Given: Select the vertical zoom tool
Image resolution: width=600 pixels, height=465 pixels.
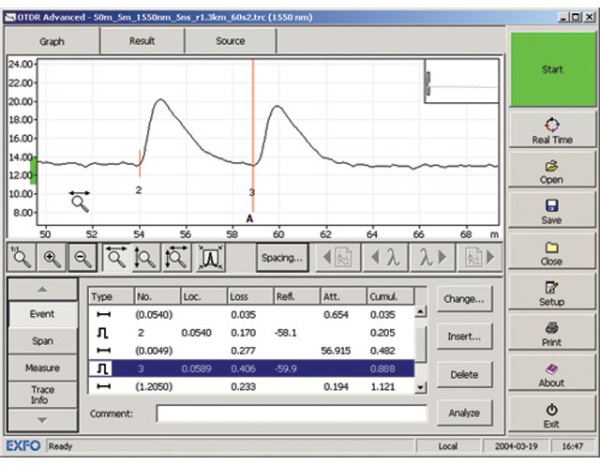Looking at the screenshot, I should [x=146, y=258].
